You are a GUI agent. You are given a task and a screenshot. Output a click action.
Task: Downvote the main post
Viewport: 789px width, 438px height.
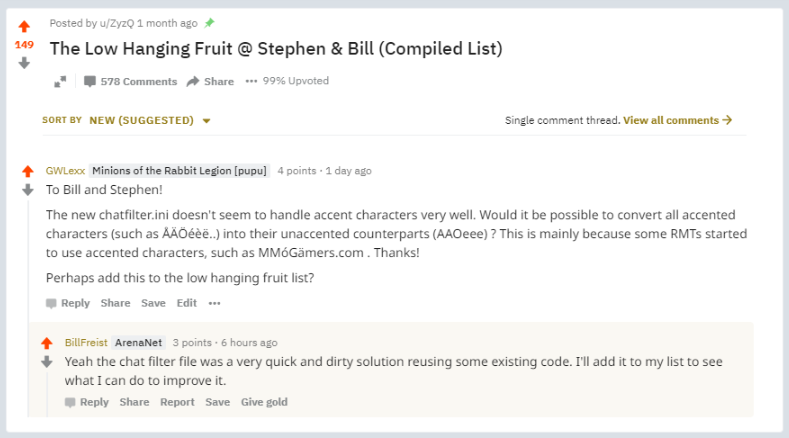click(x=24, y=62)
